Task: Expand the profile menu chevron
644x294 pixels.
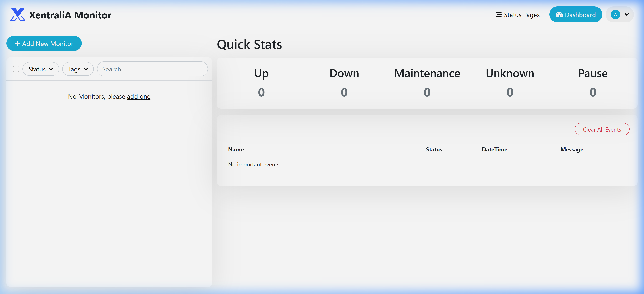Action: click(x=627, y=14)
